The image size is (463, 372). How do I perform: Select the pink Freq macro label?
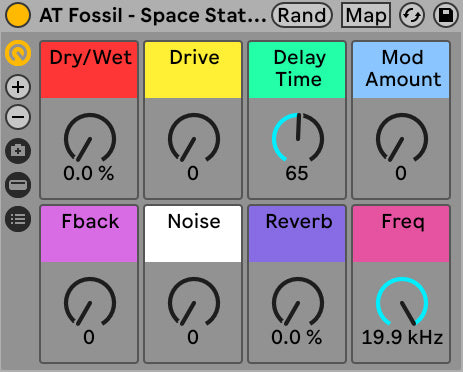[x=401, y=234]
